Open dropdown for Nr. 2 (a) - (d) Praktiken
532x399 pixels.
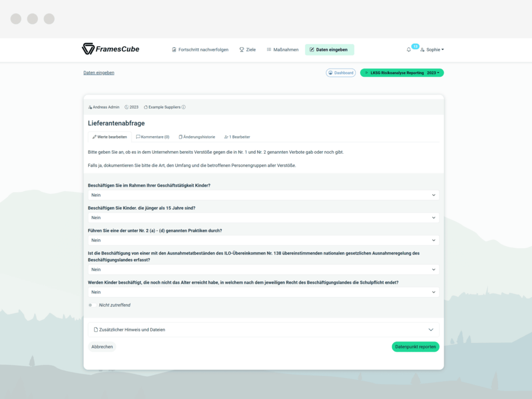(263, 240)
